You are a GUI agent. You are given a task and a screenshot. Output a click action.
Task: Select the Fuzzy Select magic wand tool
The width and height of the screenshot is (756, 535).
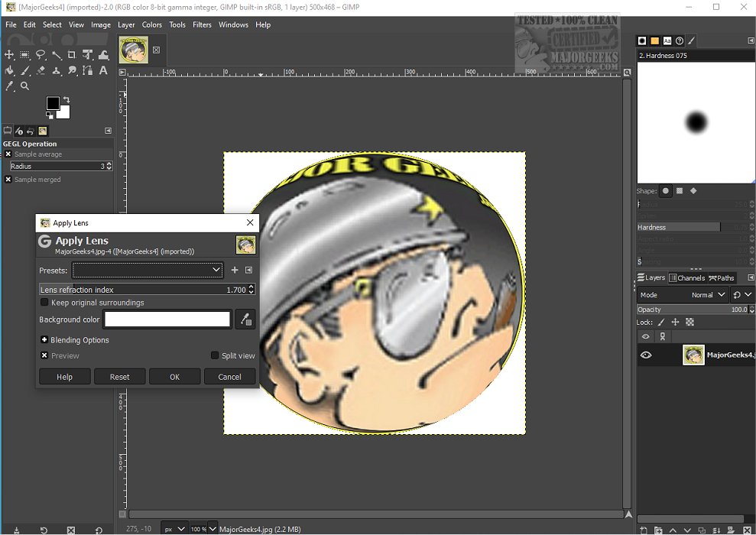point(57,55)
